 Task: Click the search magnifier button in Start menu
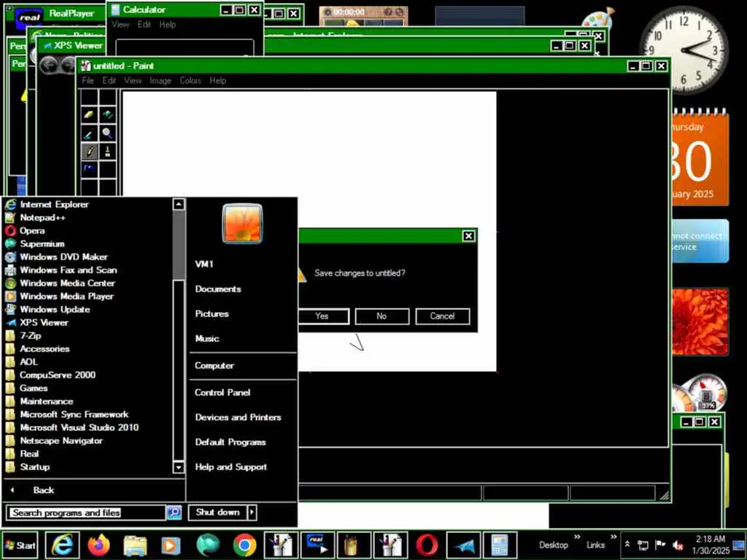point(174,513)
